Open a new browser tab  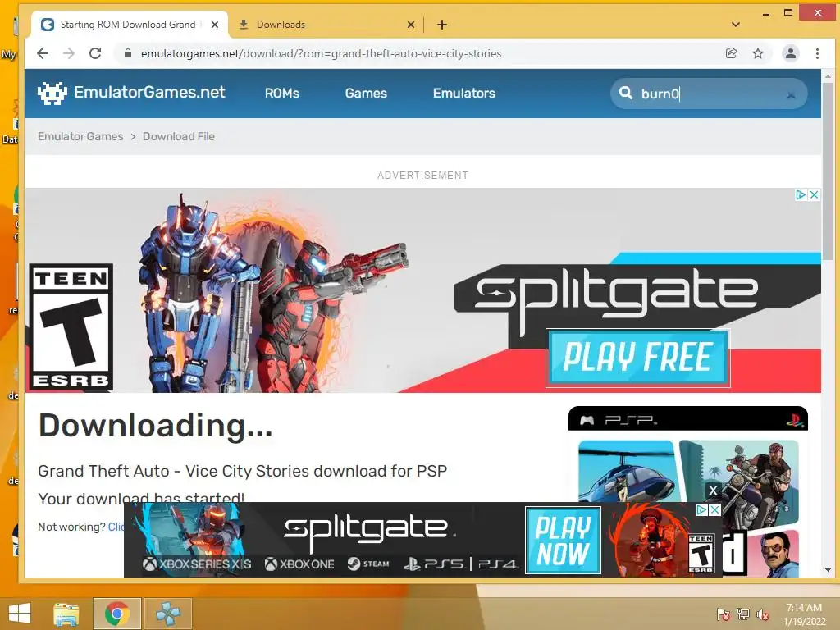click(442, 25)
